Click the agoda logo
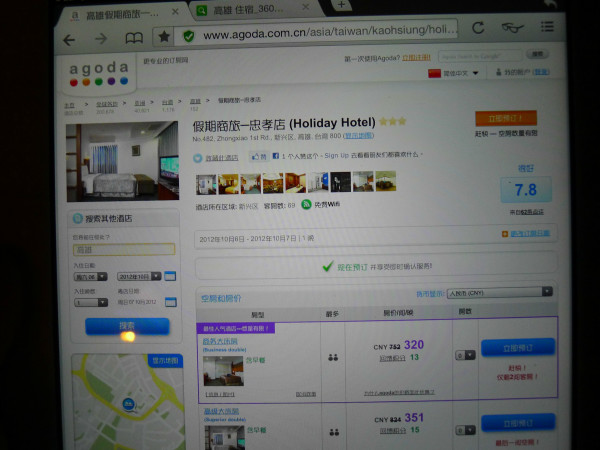 pos(99,73)
